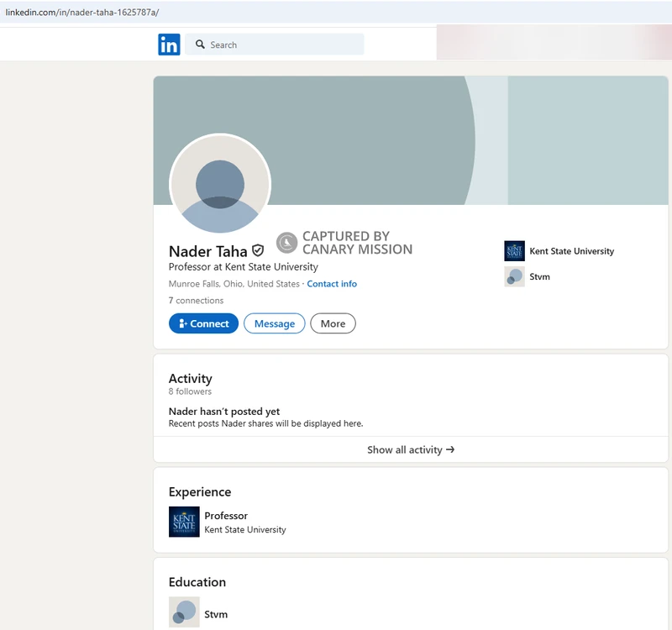Click the Activity section heading
This screenshot has width=672, height=630.
[191, 379]
